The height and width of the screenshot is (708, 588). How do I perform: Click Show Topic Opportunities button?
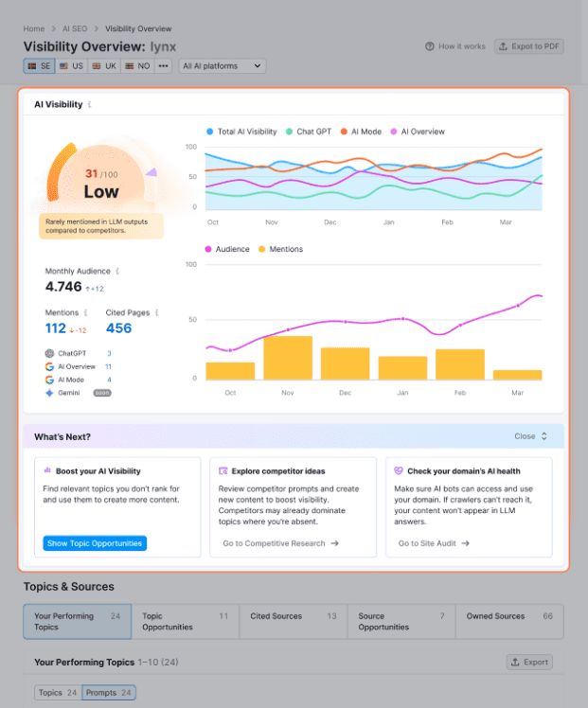point(95,543)
